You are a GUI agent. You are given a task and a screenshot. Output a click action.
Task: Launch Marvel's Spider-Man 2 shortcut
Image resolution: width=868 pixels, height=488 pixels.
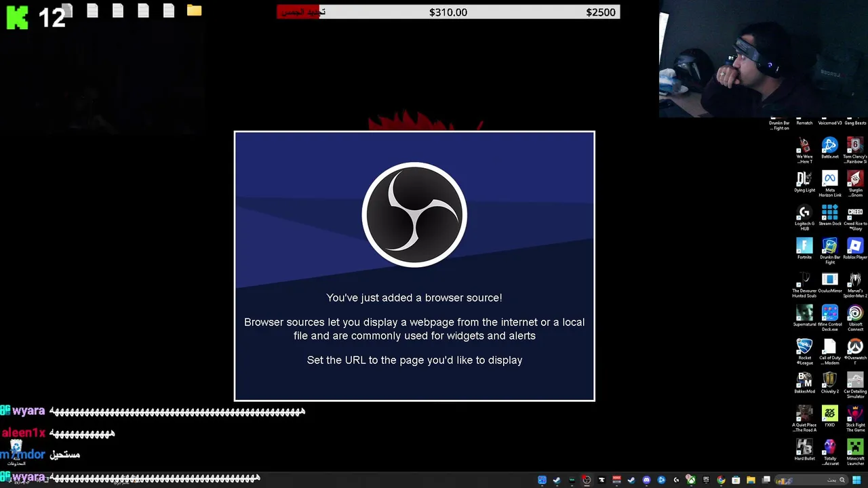point(855,285)
